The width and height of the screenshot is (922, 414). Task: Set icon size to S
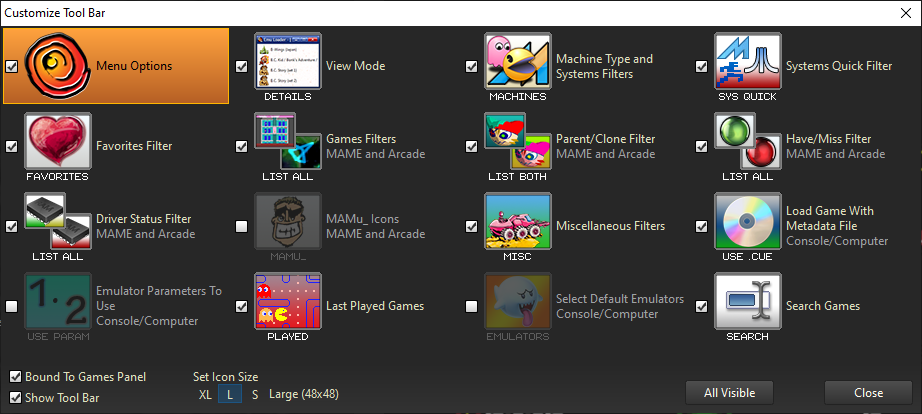255,395
